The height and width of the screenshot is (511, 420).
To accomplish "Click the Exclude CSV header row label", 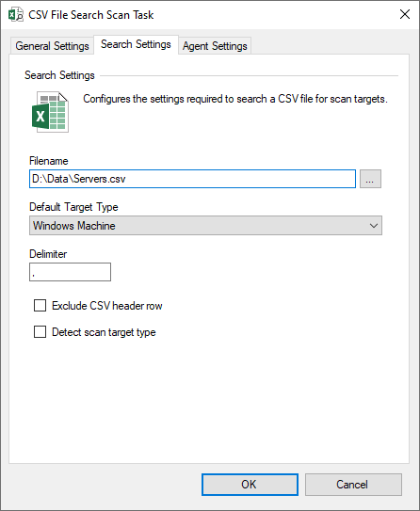I will (107, 306).
